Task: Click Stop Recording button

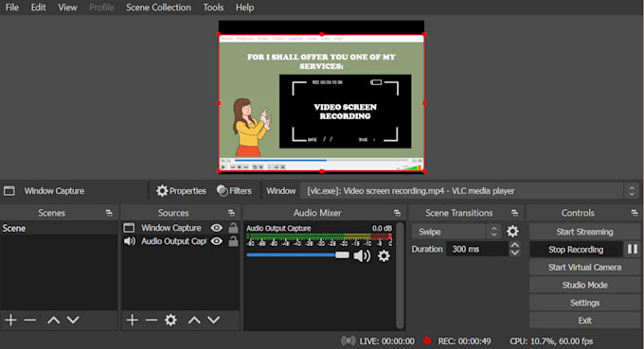Action: [x=576, y=250]
